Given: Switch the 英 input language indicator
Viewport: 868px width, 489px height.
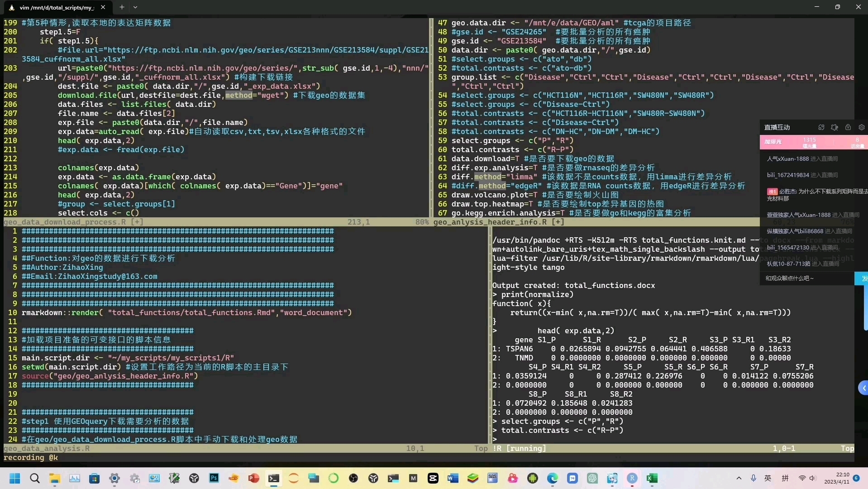Looking at the screenshot, I should pos(768,478).
